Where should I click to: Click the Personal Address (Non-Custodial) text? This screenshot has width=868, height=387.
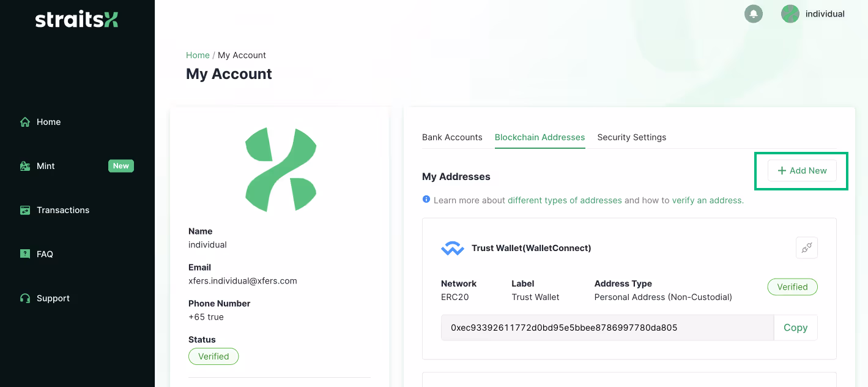(663, 297)
